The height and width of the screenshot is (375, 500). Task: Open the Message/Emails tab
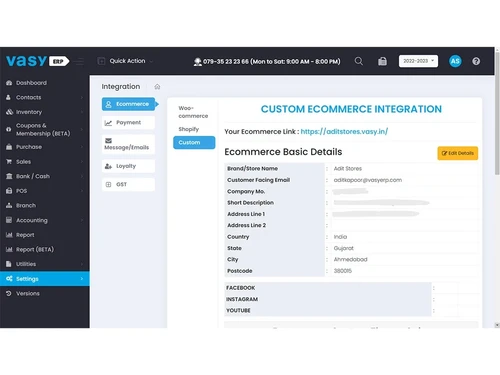pos(129,144)
